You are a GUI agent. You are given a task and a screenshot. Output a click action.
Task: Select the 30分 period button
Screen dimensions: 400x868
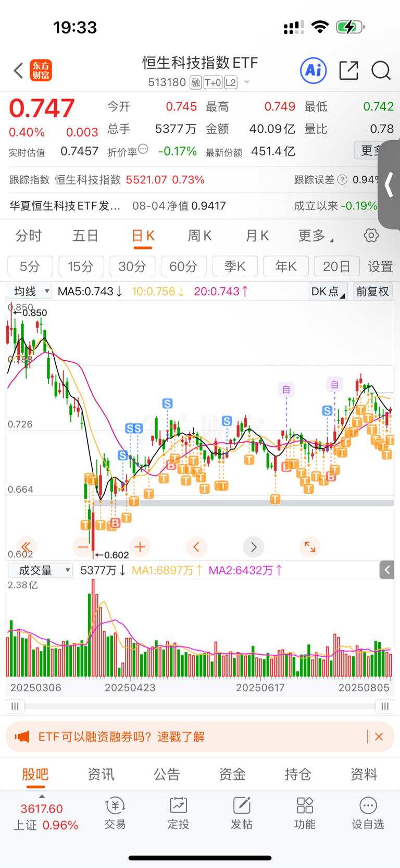click(x=132, y=266)
